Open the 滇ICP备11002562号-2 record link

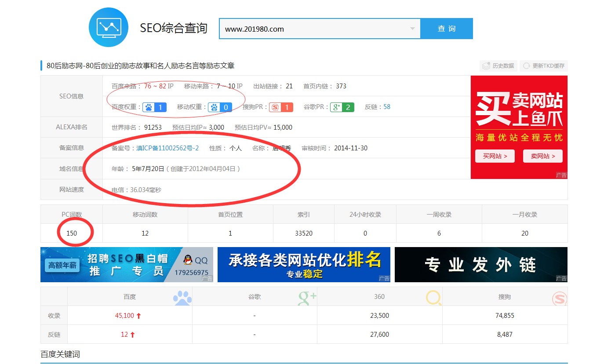click(x=168, y=148)
